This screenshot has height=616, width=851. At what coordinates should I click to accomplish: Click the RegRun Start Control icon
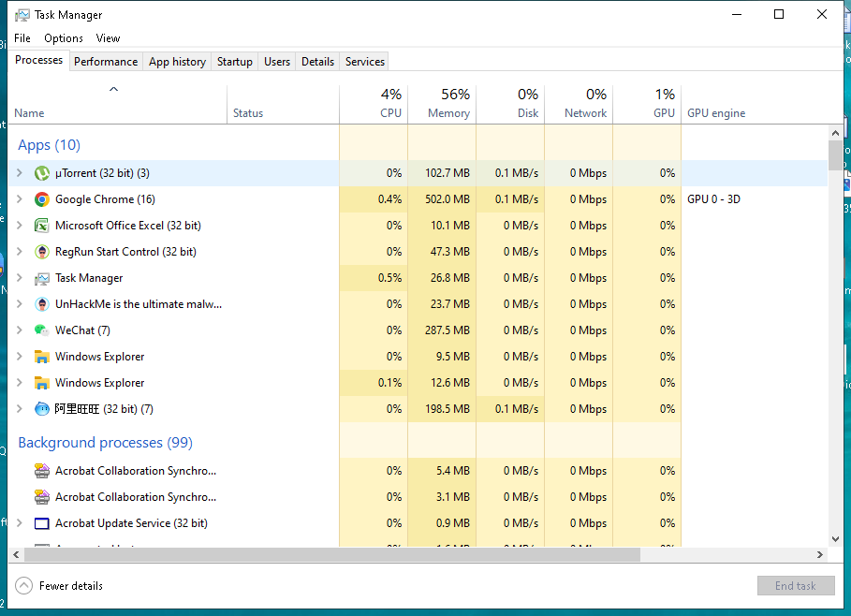point(42,252)
